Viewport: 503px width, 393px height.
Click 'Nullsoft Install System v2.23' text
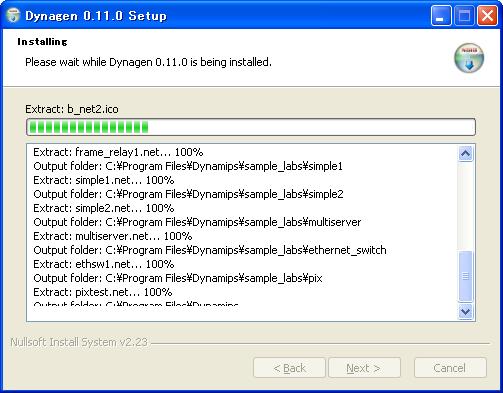pos(79,342)
